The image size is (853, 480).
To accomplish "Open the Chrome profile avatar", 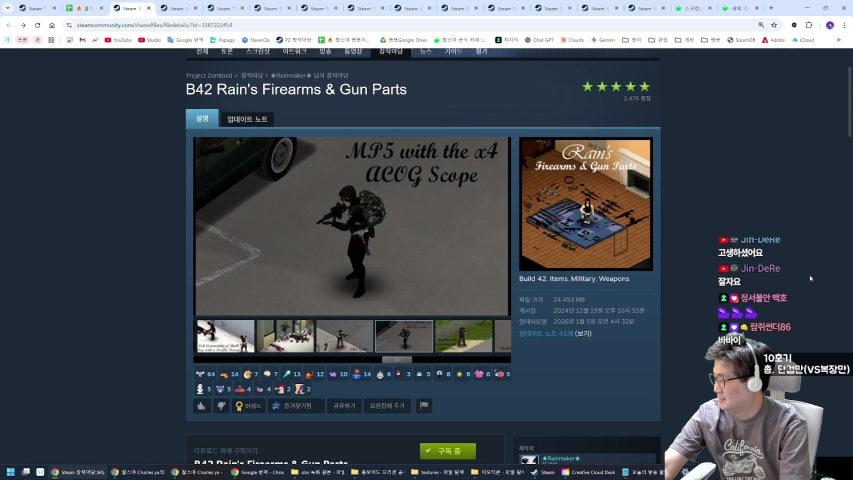I will coord(830,25).
